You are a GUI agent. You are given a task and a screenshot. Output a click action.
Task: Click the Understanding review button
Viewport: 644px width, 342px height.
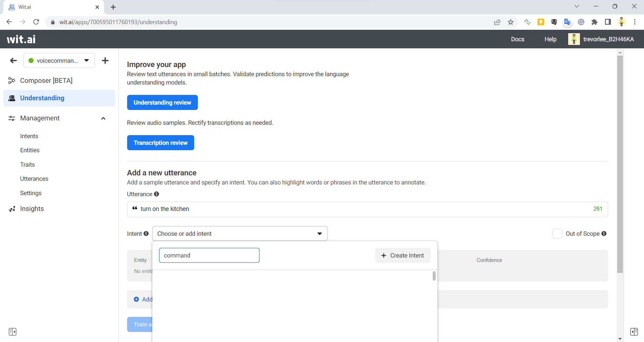(162, 102)
